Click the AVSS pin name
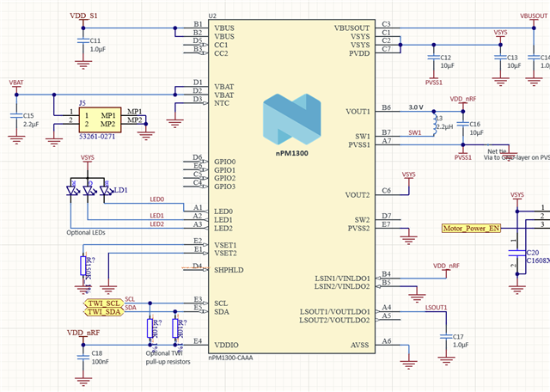550x392 pixels. 359,345
